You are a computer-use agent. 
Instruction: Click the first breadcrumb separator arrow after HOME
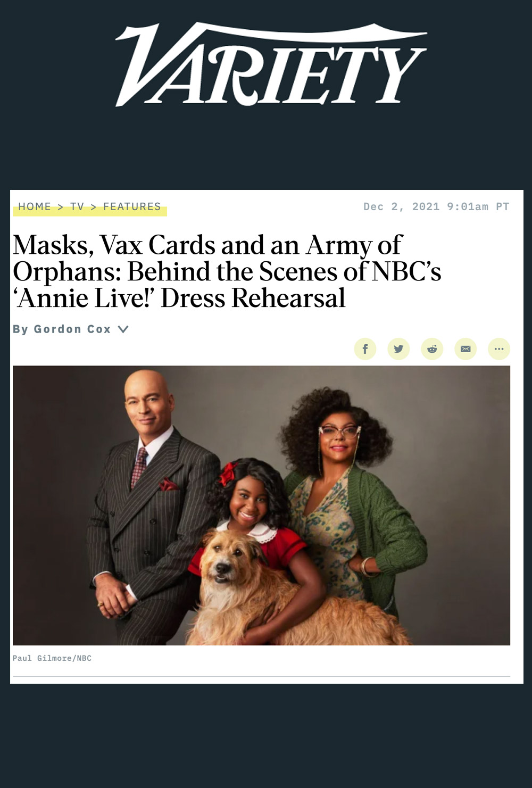[x=61, y=207]
